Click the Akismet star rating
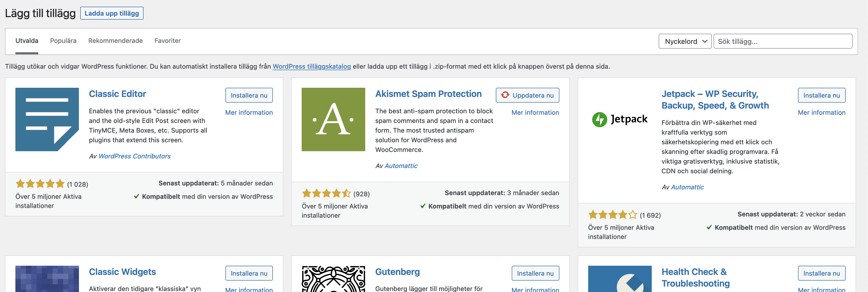The height and width of the screenshot is (292, 868). click(326, 193)
